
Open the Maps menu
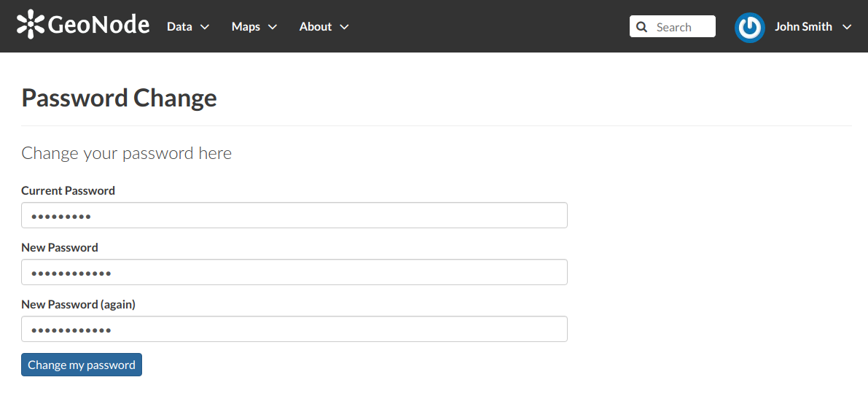[x=246, y=27]
